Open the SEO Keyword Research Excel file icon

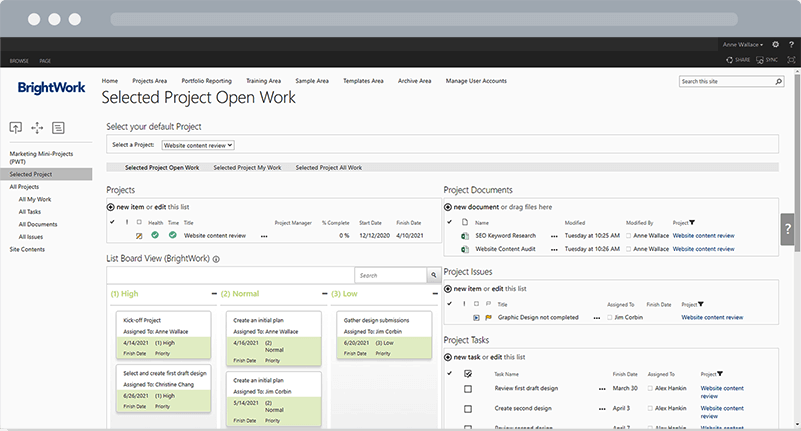[x=465, y=235]
